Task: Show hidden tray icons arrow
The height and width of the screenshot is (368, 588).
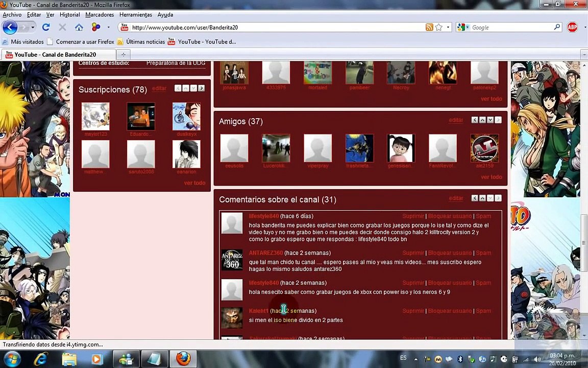Action: pyautogui.click(x=415, y=359)
